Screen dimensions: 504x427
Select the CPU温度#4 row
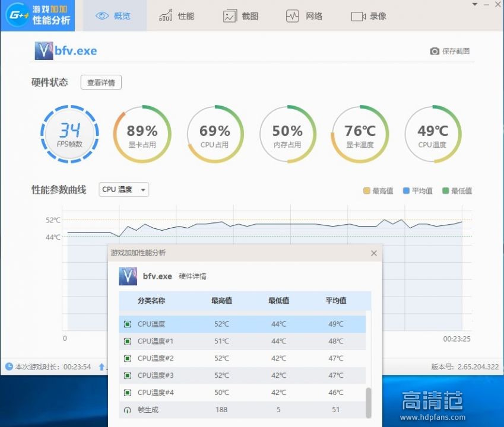pyautogui.click(x=242, y=393)
